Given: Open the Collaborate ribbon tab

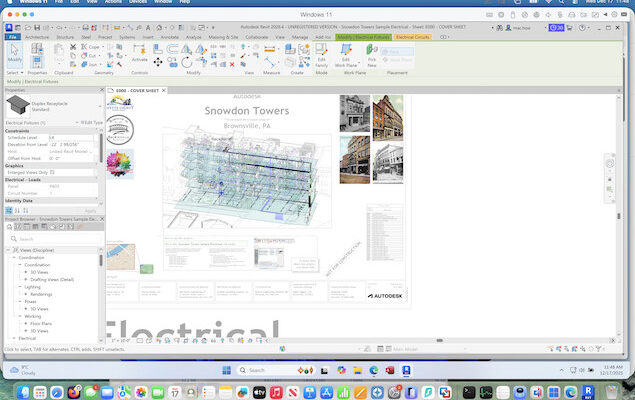Looking at the screenshot, I should pos(257,37).
